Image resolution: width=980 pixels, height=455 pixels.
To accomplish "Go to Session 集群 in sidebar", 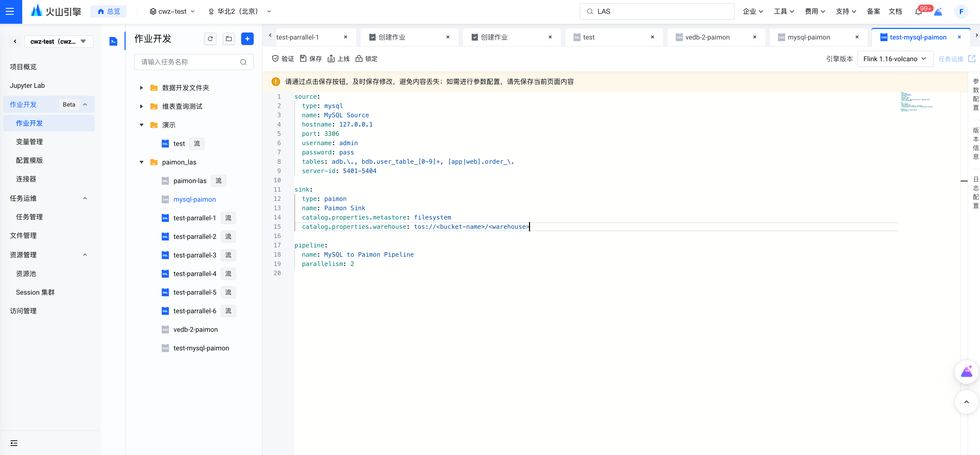I will [35, 292].
